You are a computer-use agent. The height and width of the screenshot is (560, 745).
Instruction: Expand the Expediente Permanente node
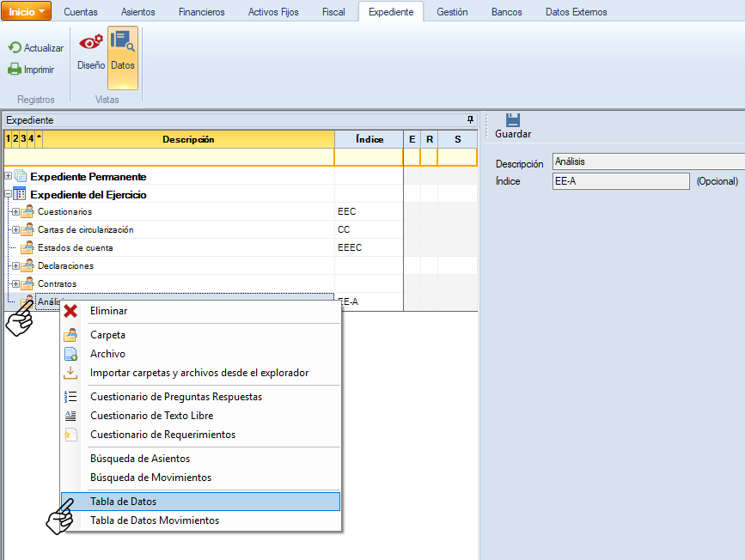click(x=9, y=176)
